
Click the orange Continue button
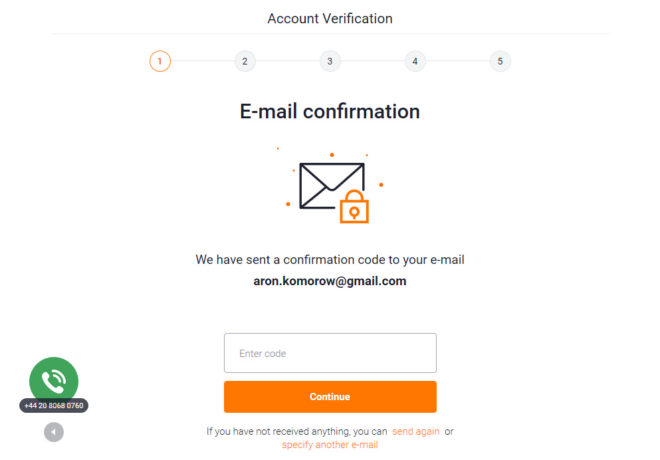point(330,396)
